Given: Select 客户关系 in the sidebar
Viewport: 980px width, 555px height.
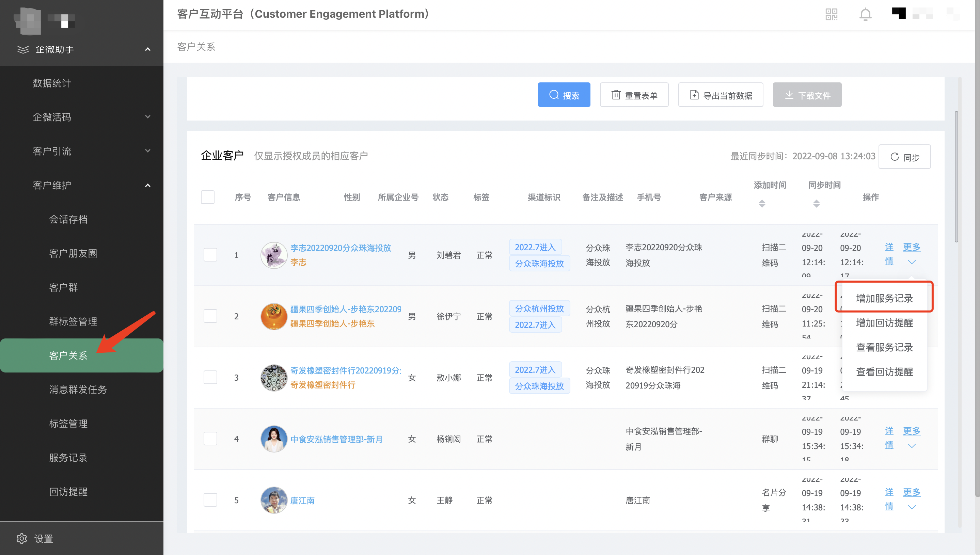Looking at the screenshot, I should 82,355.
